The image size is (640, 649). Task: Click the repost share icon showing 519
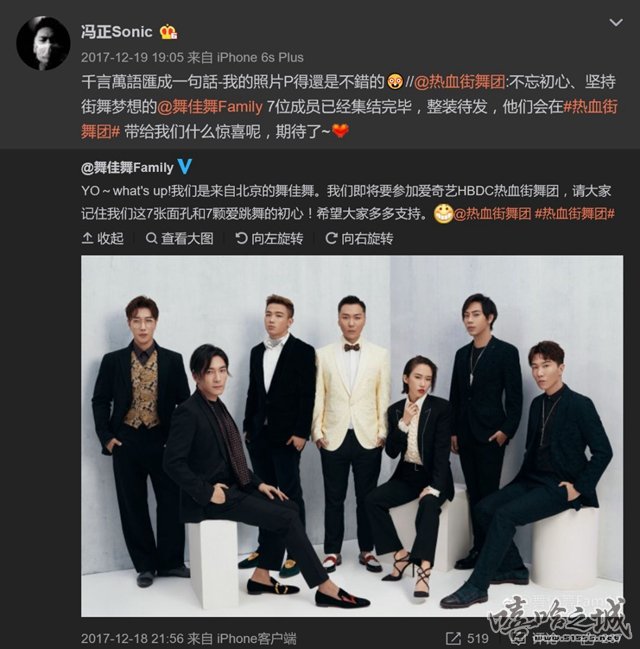(x=453, y=639)
